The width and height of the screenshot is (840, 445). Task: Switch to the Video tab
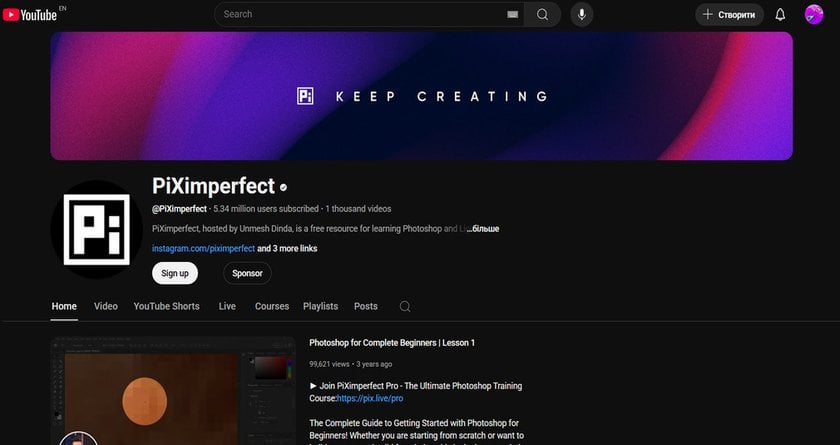click(106, 306)
